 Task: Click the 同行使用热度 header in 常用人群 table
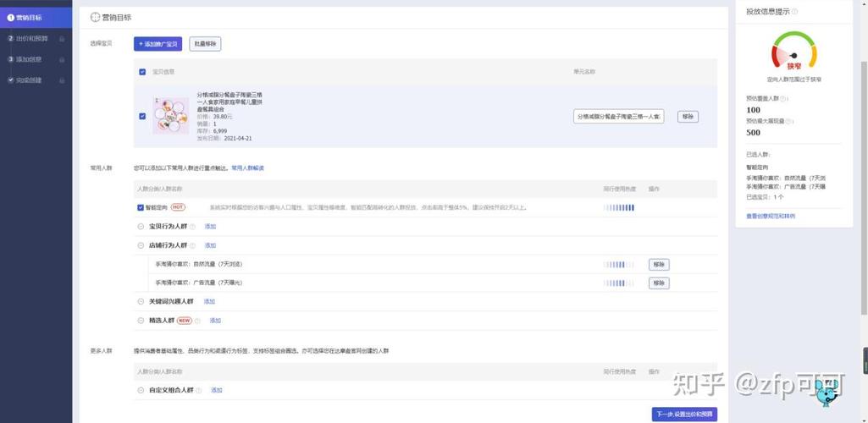619,190
